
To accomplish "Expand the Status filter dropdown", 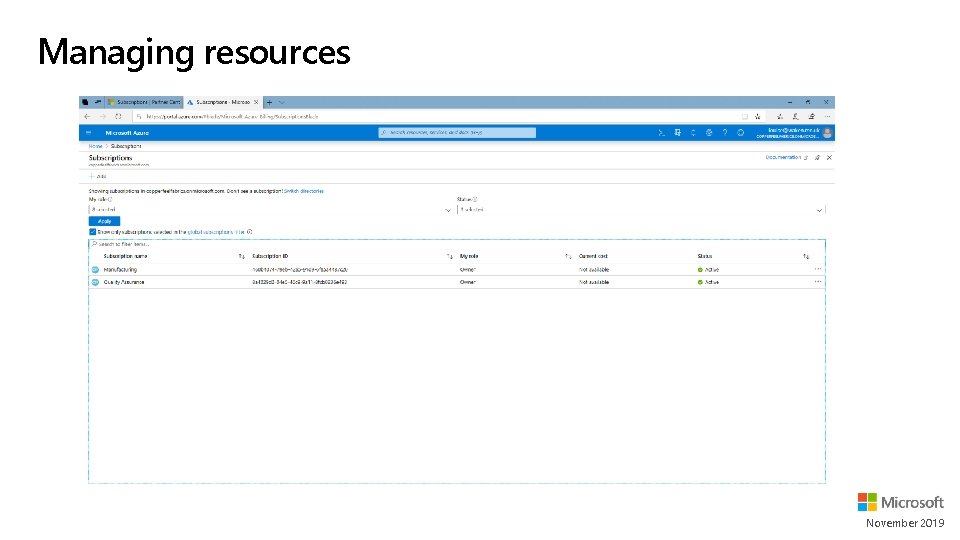I will point(819,210).
